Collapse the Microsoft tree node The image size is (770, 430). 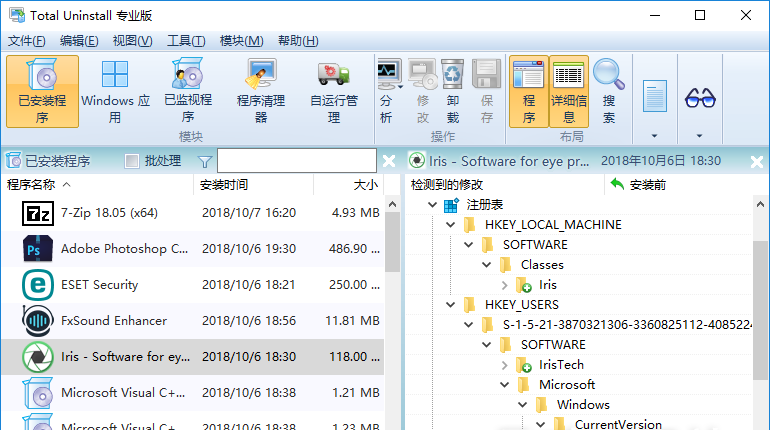(504, 385)
